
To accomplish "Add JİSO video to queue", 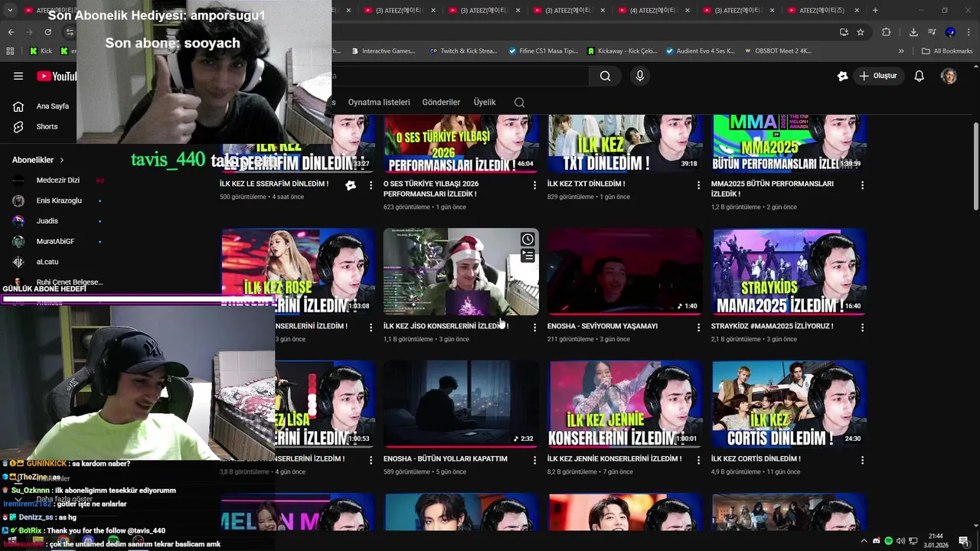I will (528, 256).
